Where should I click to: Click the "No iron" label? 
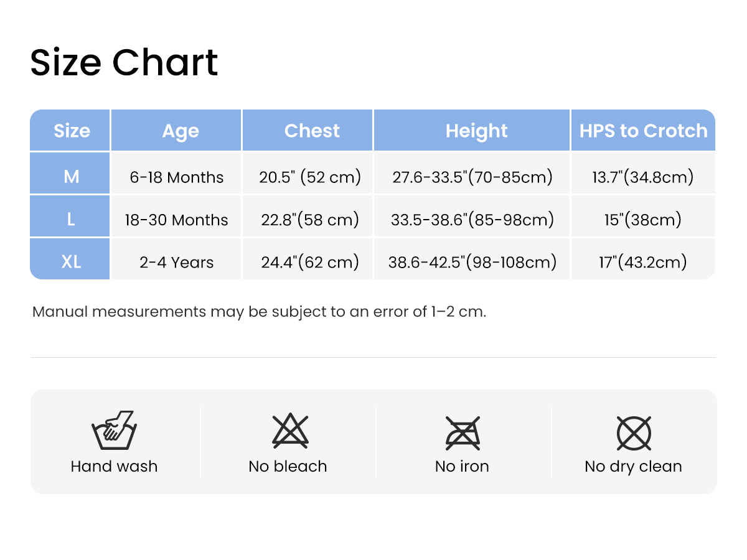pos(462,466)
